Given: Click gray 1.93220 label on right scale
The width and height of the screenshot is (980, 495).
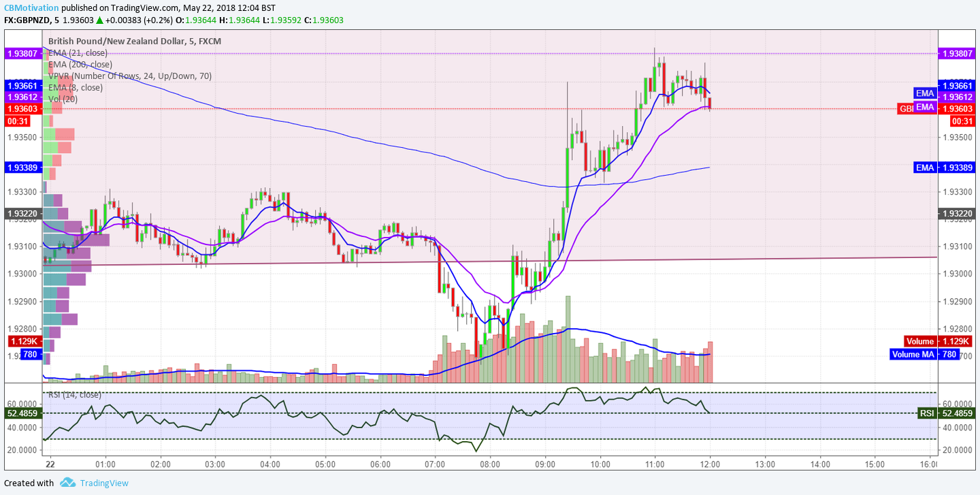Looking at the screenshot, I should point(956,214).
